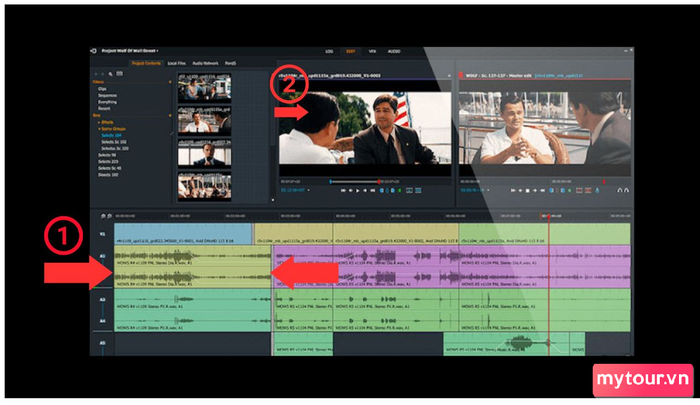
Task: Zoom in timeline with right magnifier icon
Action: [x=109, y=216]
